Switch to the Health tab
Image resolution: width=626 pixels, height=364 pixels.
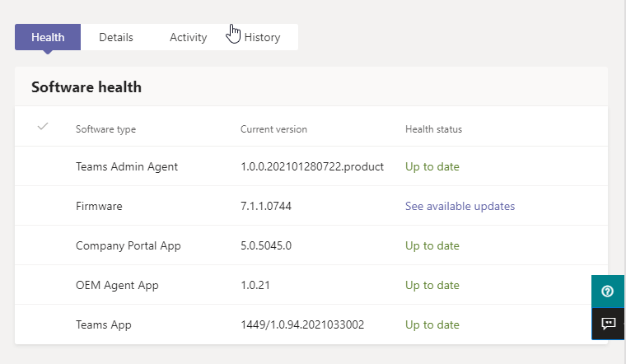click(48, 37)
